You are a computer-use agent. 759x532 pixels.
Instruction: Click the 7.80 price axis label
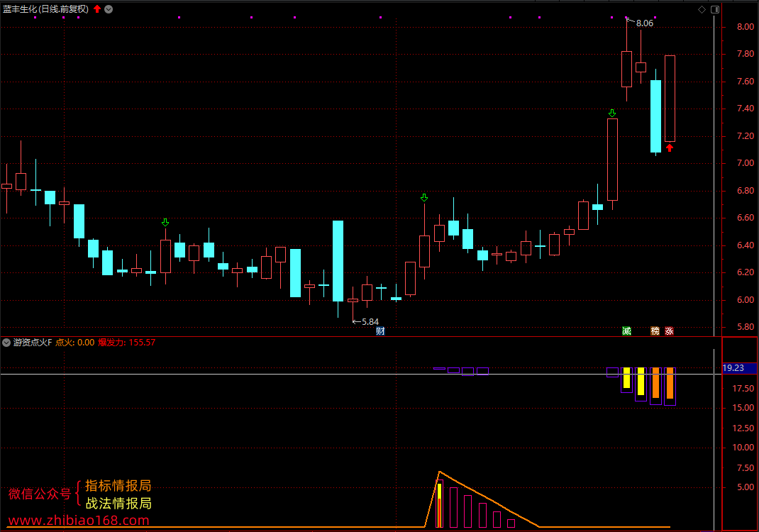pos(746,54)
